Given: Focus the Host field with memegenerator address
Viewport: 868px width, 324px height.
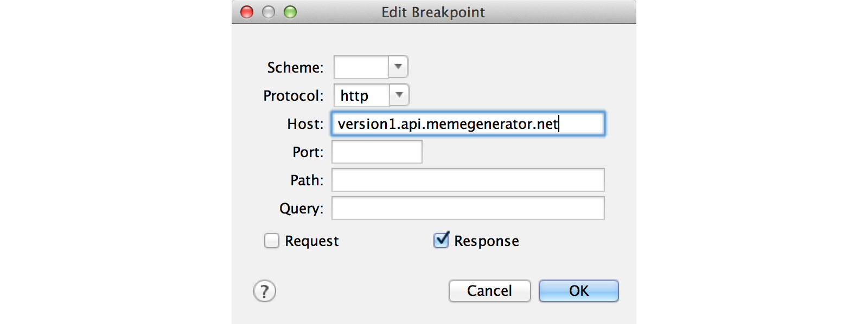Looking at the screenshot, I should (x=468, y=124).
